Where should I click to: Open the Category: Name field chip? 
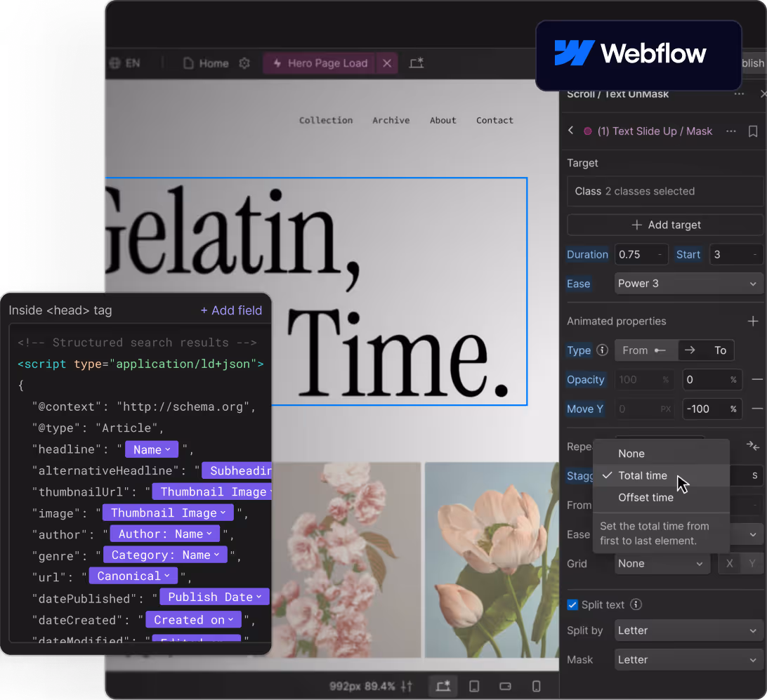point(165,555)
